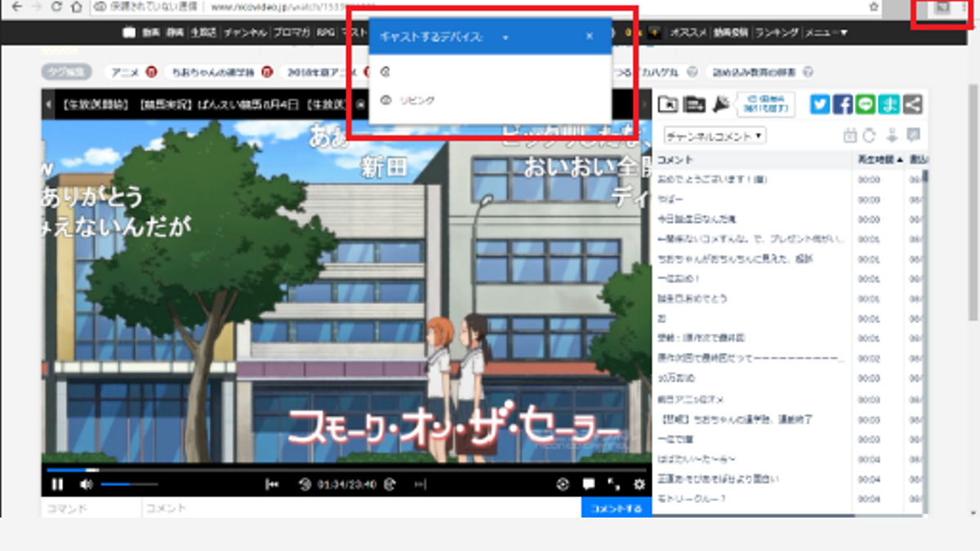
Task: Expand the キャストするデバイス dropdown arrow
Action: tap(506, 38)
